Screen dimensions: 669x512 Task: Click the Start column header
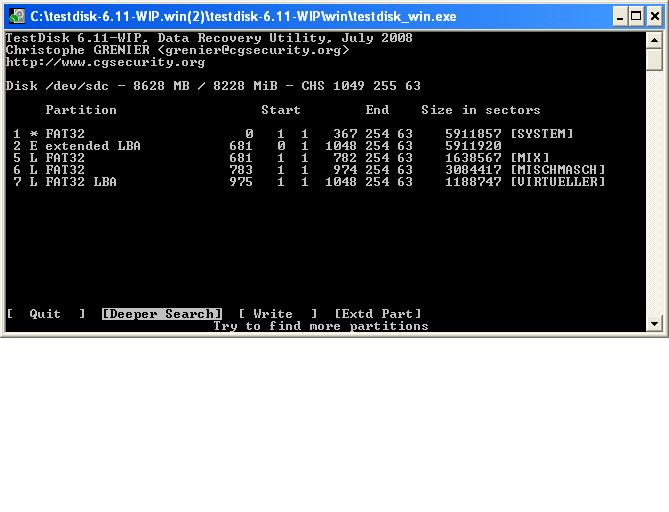[x=281, y=110]
